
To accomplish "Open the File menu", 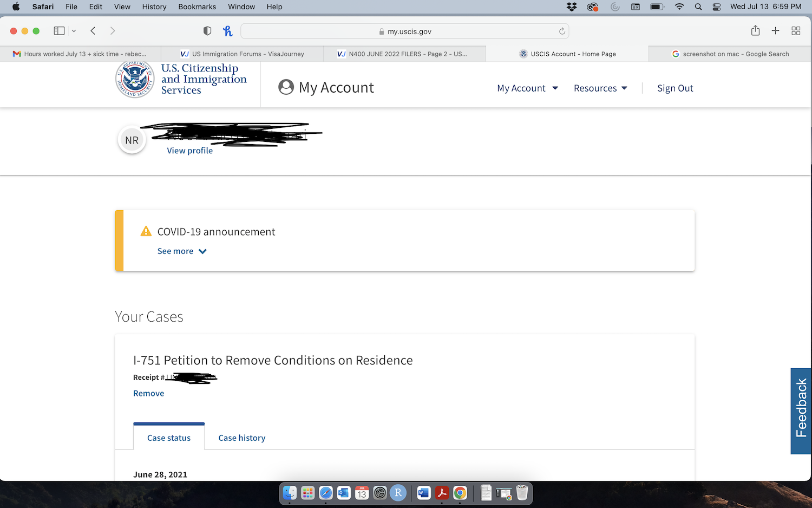I will (x=71, y=6).
